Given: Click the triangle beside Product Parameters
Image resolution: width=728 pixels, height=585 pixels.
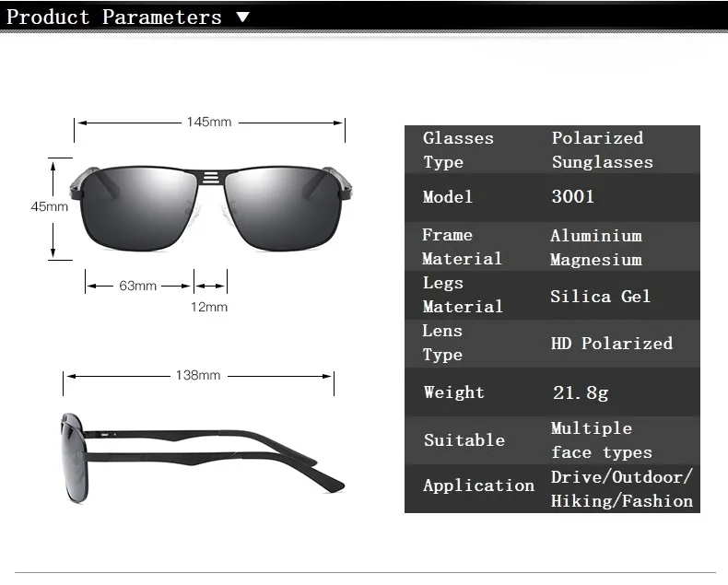Looking at the screenshot, I should (243, 18).
